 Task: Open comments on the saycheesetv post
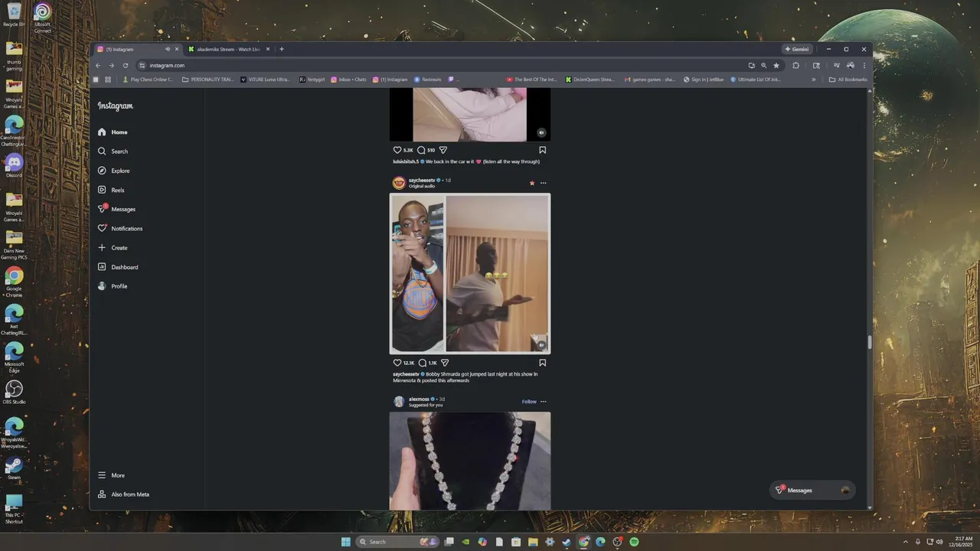click(x=422, y=363)
